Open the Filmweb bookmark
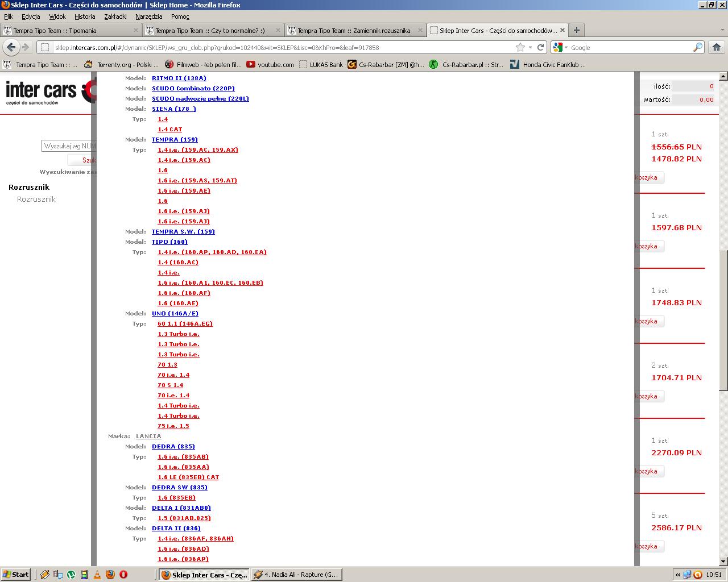Viewport: 728px width, 582px height. (204, 65)
